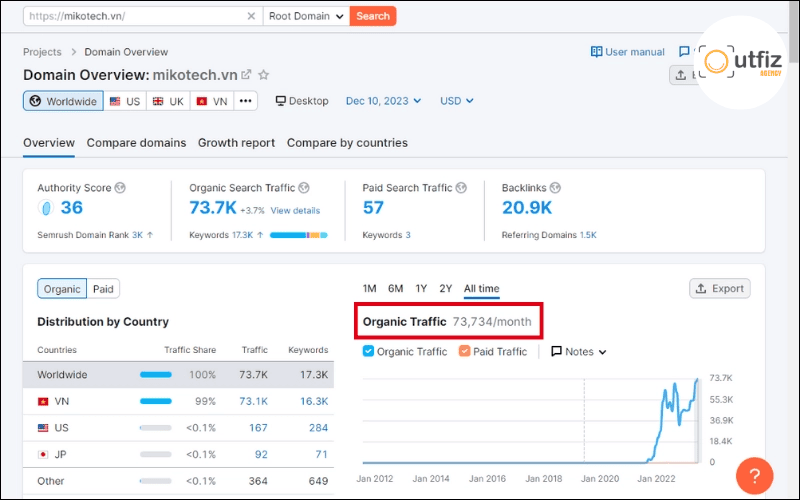This screenshot has width=800, height=500.
Task: Click the Desktop device selector
Action: (x=302, y=101)
